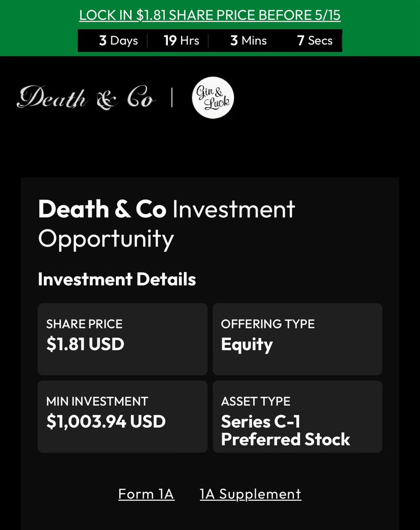Select the Asset Type label
This screenshot has width=420, height=530.
[255, 401]
